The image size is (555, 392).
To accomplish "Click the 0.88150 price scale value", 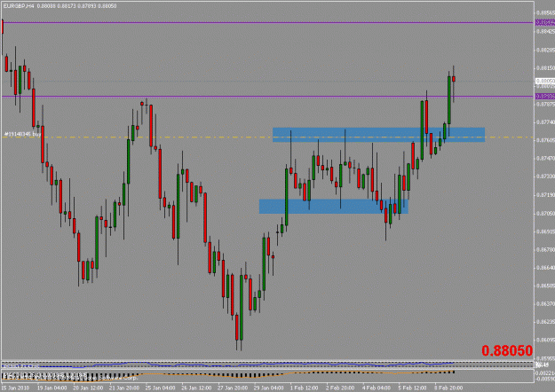I will [x=545, y=68].
